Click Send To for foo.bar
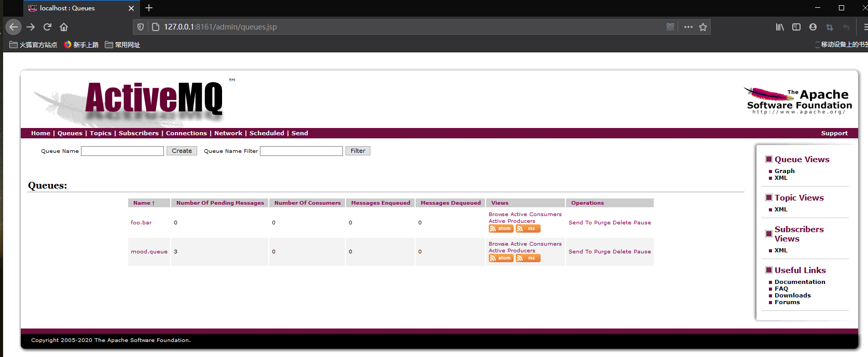The width and height of the screenshot is (868, 357). [580, 222]
